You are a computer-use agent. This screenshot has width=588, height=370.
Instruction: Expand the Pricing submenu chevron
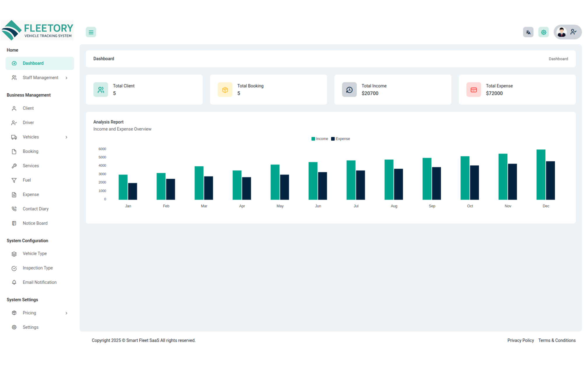(66, 313)
